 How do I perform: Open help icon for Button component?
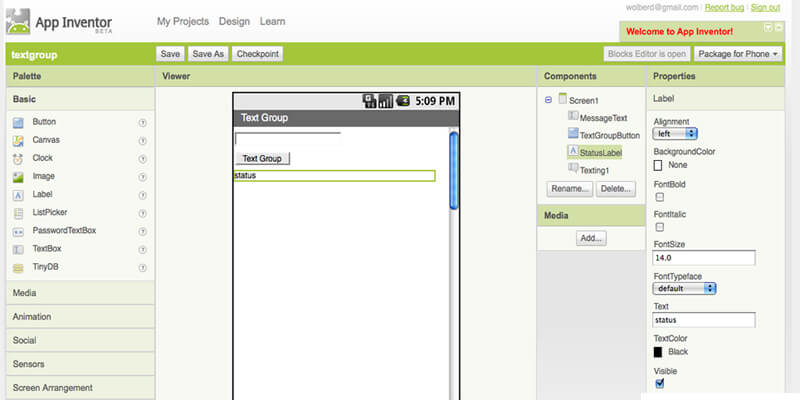click(x=143, y=122)
